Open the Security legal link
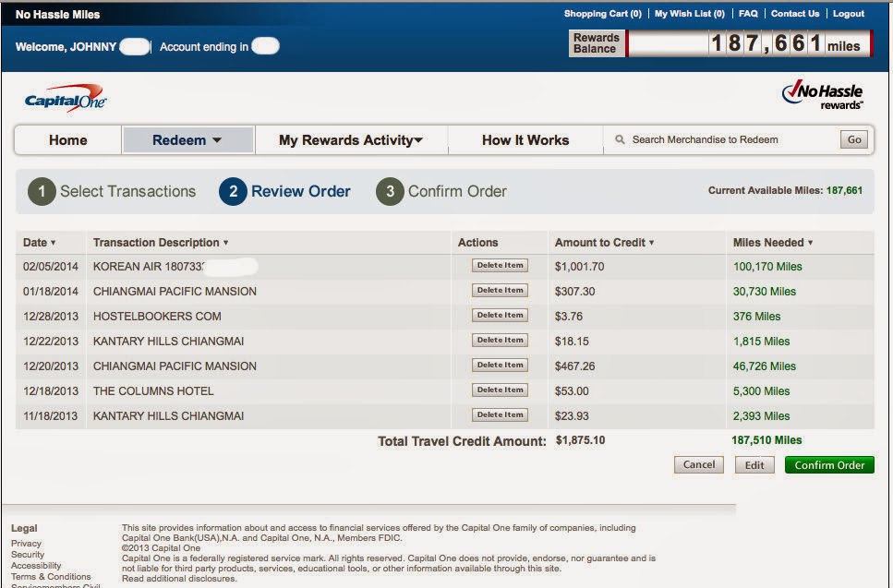893x588 pixels. (x=28, y=555)
